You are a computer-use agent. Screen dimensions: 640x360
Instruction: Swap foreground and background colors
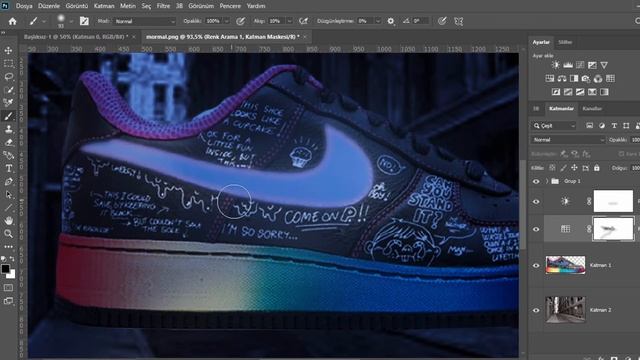pyautogui.click(x=12, y=259)
